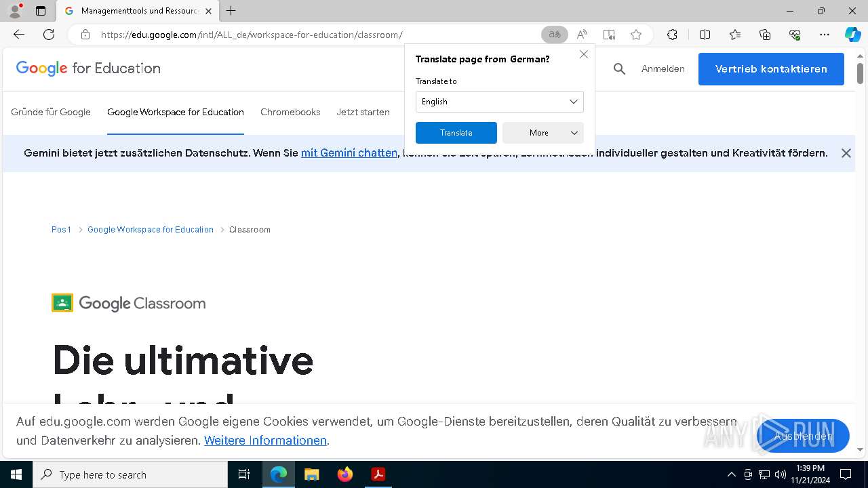Open Collections icon

click(x=765, y=35)
